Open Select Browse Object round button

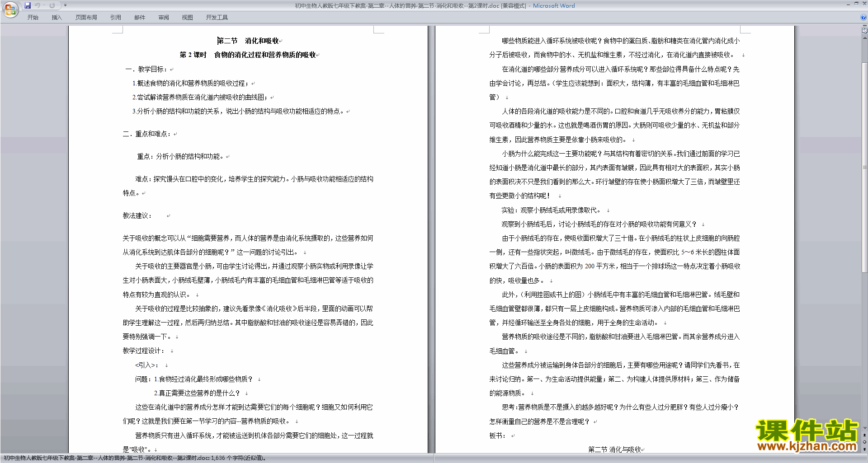tap(864, 442)
